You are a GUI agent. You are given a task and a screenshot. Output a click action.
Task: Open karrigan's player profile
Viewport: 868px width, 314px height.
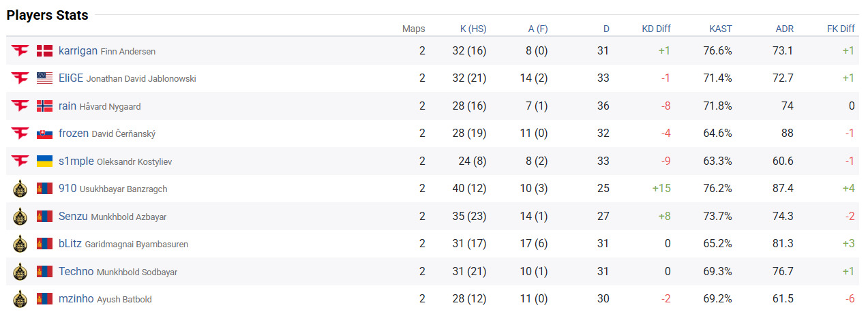pos(78,50)
